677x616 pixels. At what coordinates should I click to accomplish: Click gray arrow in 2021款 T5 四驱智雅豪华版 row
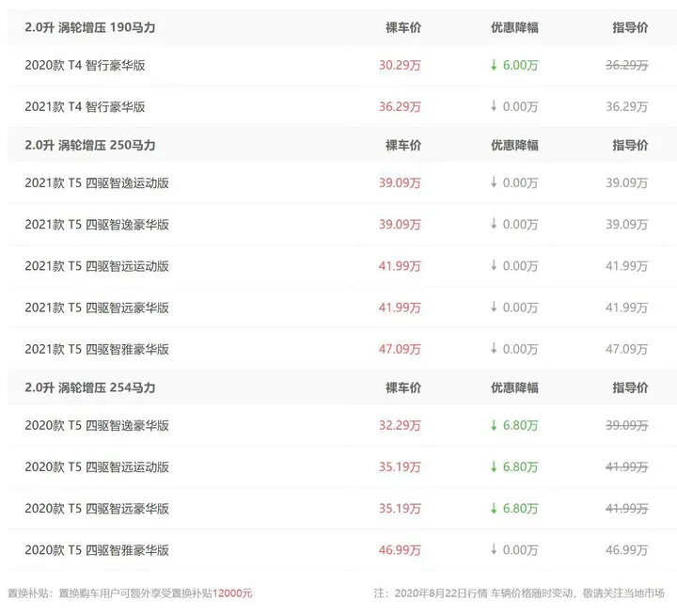(494, 349)
